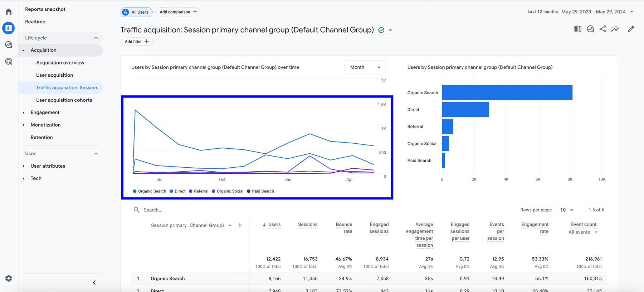The image size is (644, 292).
Task: Click the Referral bar in chart
Action: pos(448,126)
